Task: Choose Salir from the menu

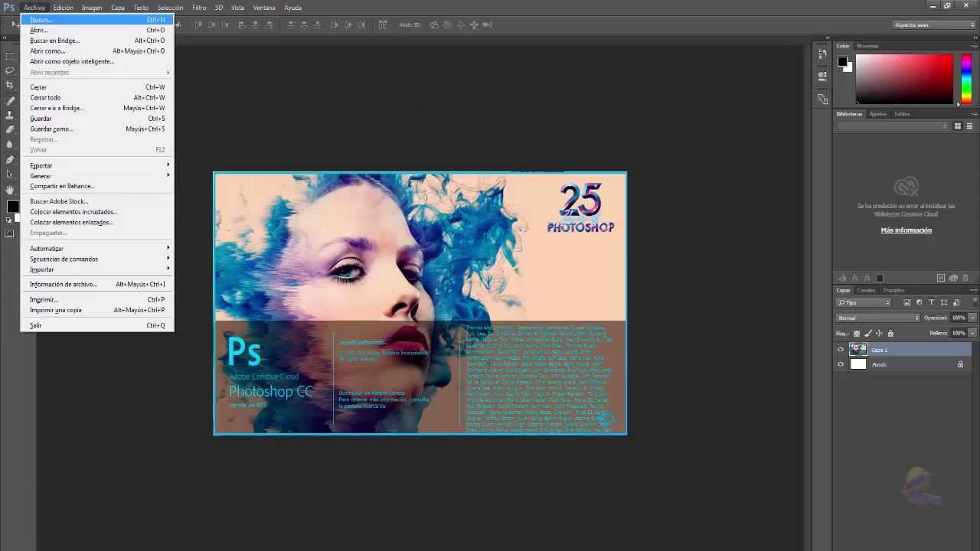Action: coord(97,325)
